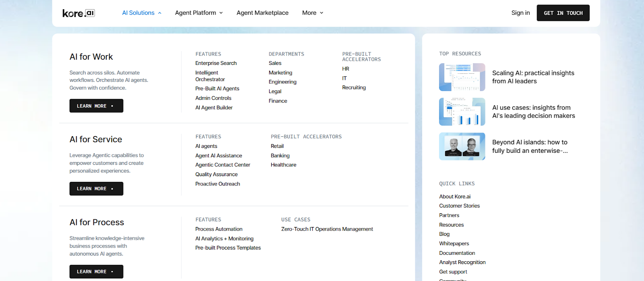
Task: Open Customer Stories quick link
Action: point(459,206)
